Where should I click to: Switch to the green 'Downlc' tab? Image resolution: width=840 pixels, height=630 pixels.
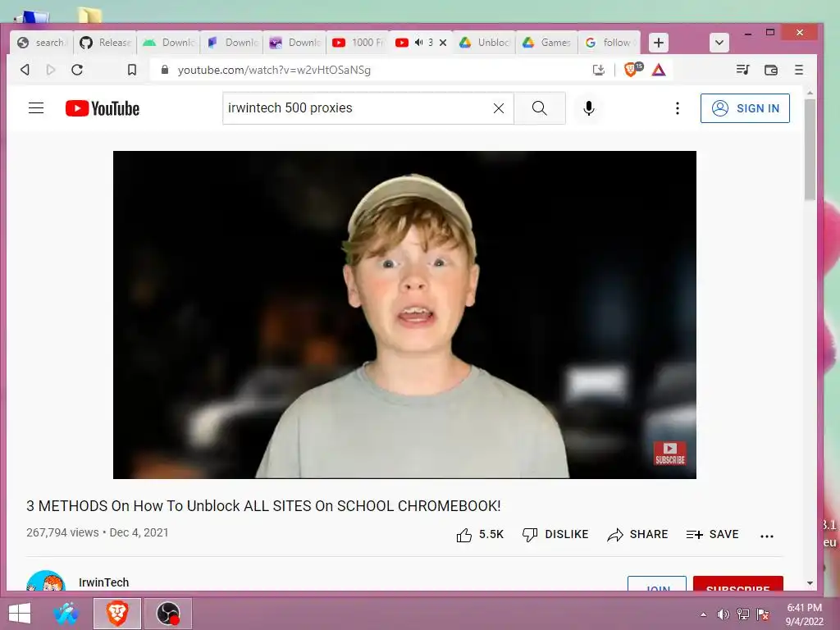[x=168, y=43]
